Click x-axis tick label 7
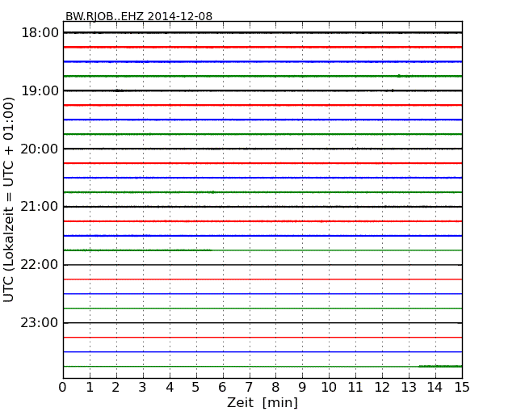The width and height of the screenshot is (525, 420). [x=249, y=387]
